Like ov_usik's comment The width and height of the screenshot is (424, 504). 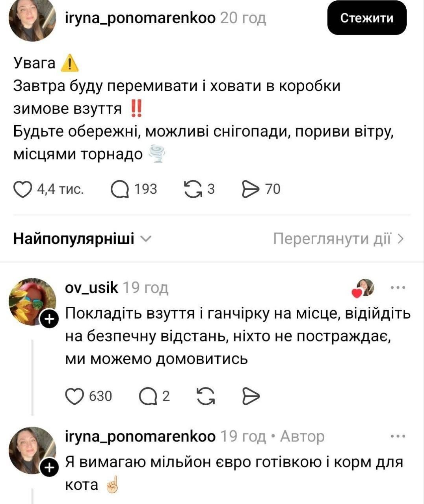74,396
